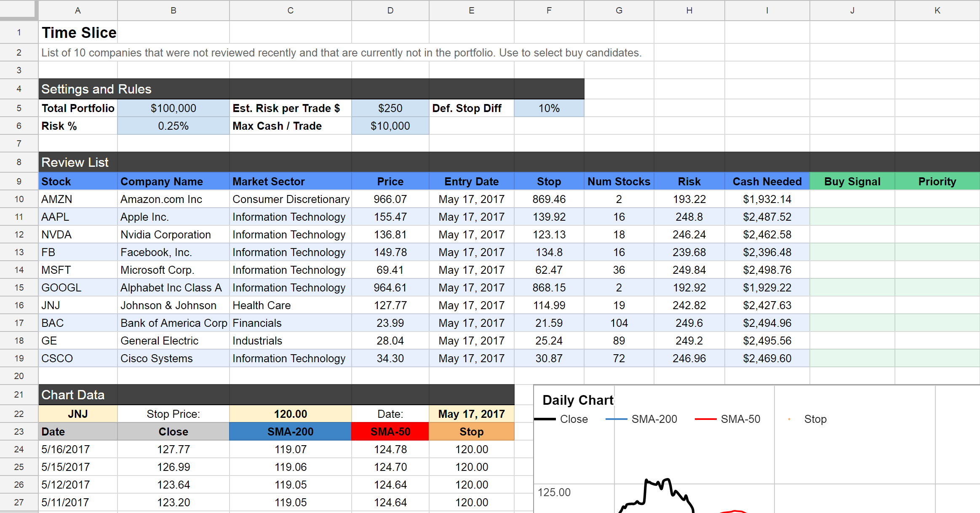This screenshot has height=513, width=980.
Task: Click the 5/12/2017 close value 123.64
Action: [174, 485]
